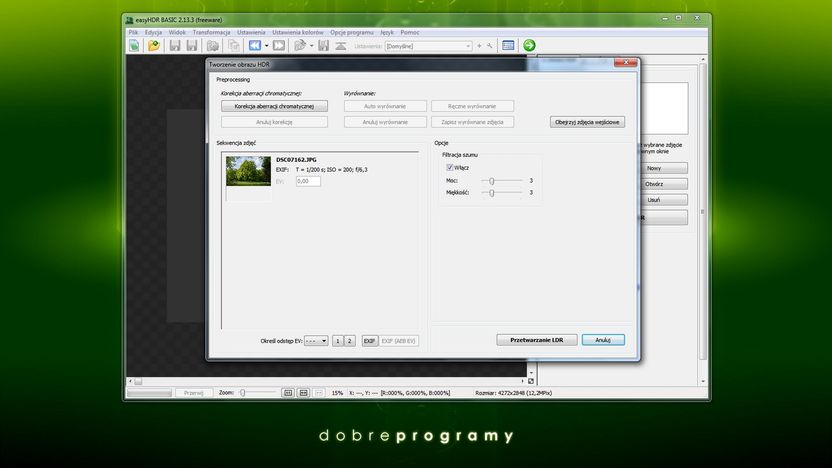
Task: Click the fit-to-window zoom icon in status bar
Action: coord(304,393)
